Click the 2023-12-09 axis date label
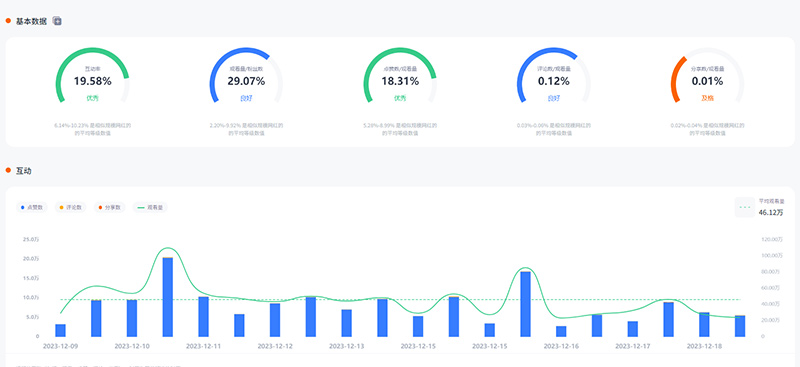This screenshot has width=800, height=367. click(60, 346)
